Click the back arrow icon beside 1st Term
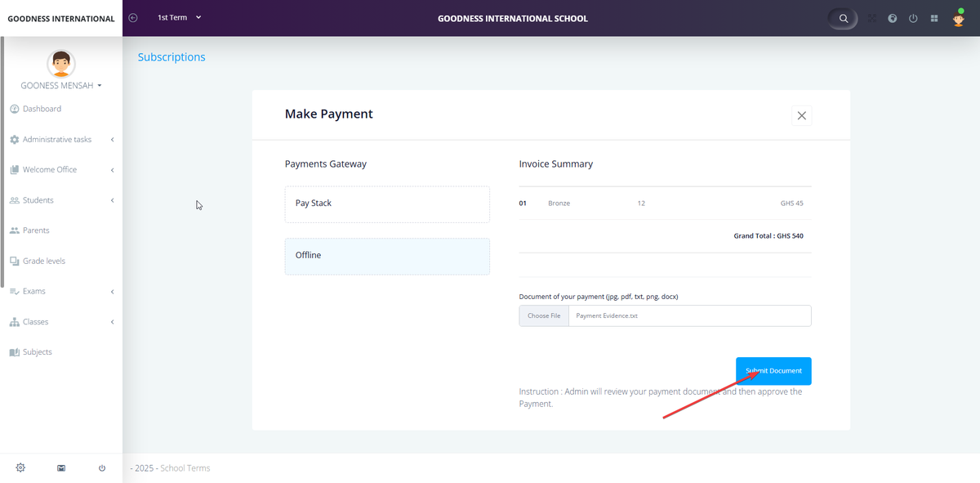The width and height of the screenshot is (980, 483). coord(133,18)
